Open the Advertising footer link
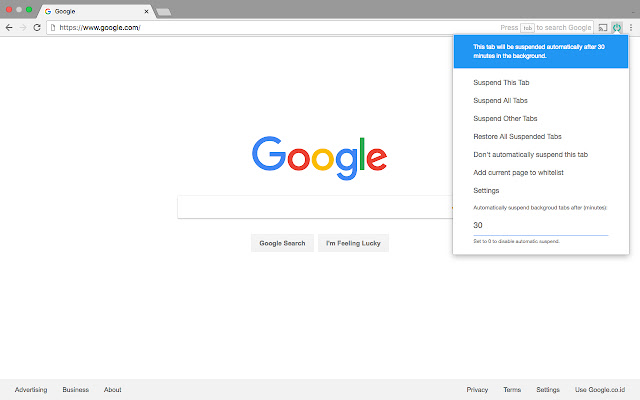The width and height of the screenshot is (640, 400). 31,389
